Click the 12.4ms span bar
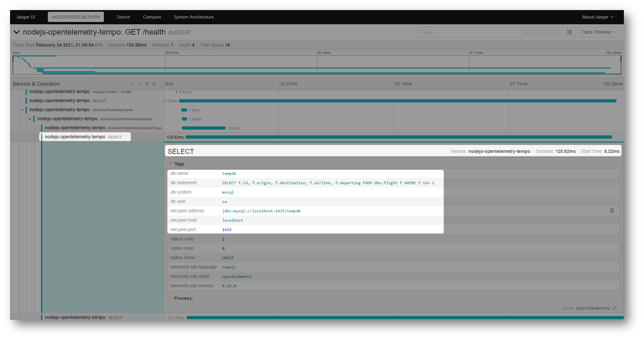644x340 pixels. click(x=203, y=128)
